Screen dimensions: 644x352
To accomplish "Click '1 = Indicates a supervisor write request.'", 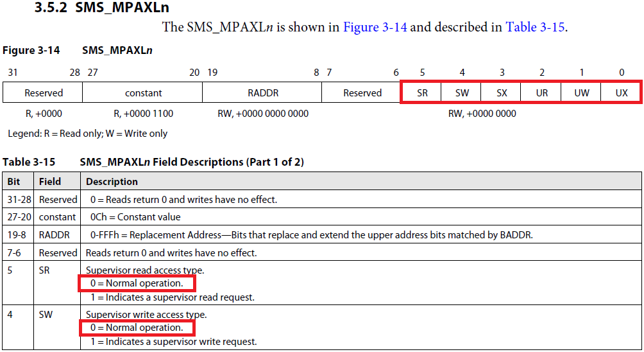I will [174, 342].
